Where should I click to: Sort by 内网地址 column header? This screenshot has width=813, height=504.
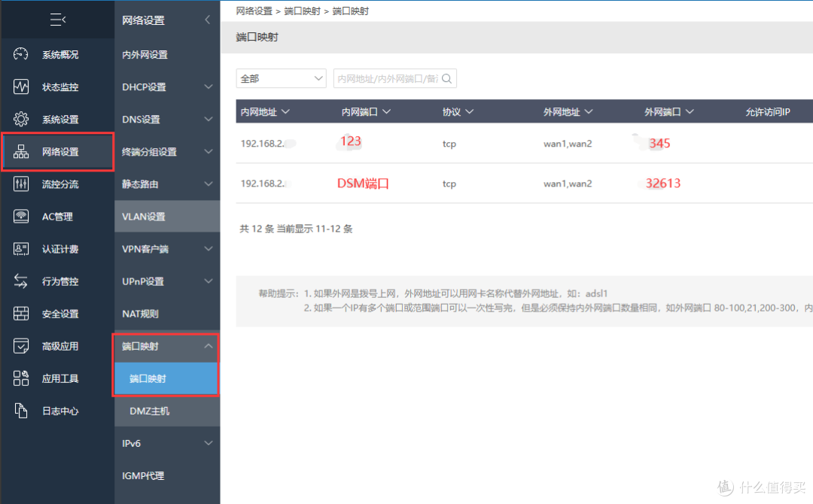(x=265, y=112)
